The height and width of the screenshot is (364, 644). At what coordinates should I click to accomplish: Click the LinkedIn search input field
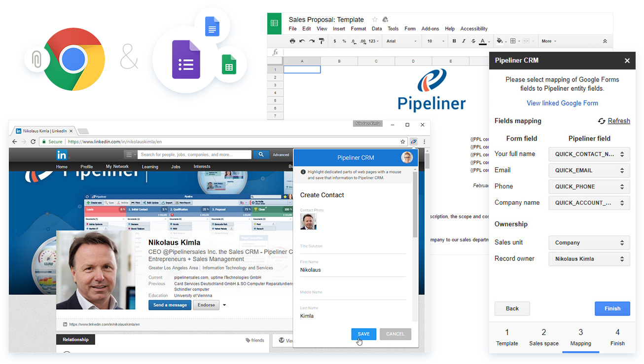195,154
